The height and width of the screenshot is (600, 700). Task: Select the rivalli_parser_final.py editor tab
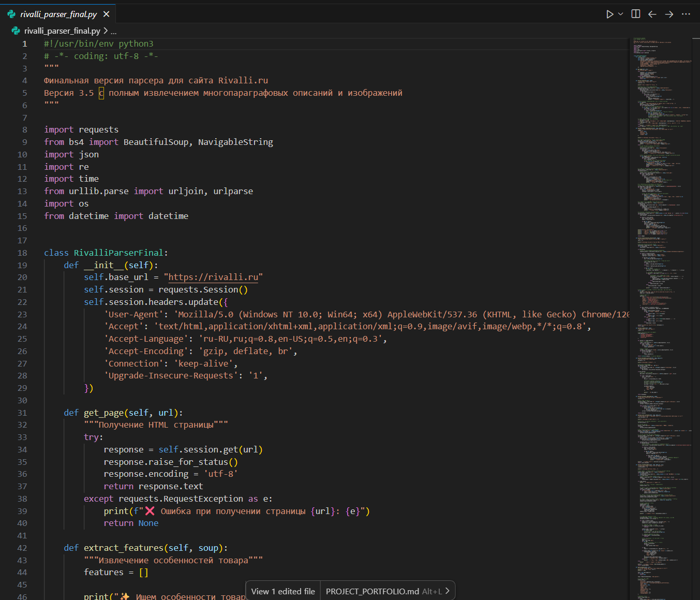[58, 14]
